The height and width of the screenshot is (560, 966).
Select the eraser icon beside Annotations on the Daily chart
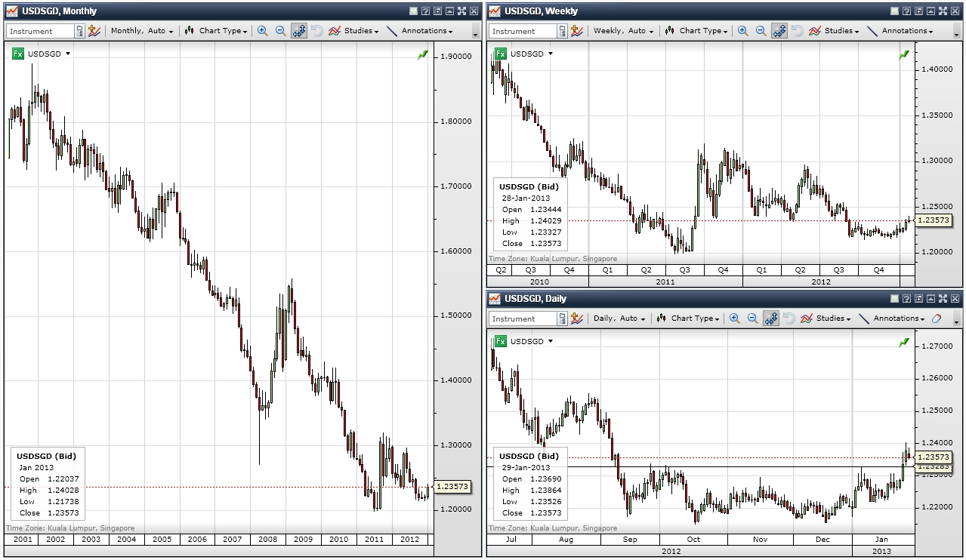936,318
